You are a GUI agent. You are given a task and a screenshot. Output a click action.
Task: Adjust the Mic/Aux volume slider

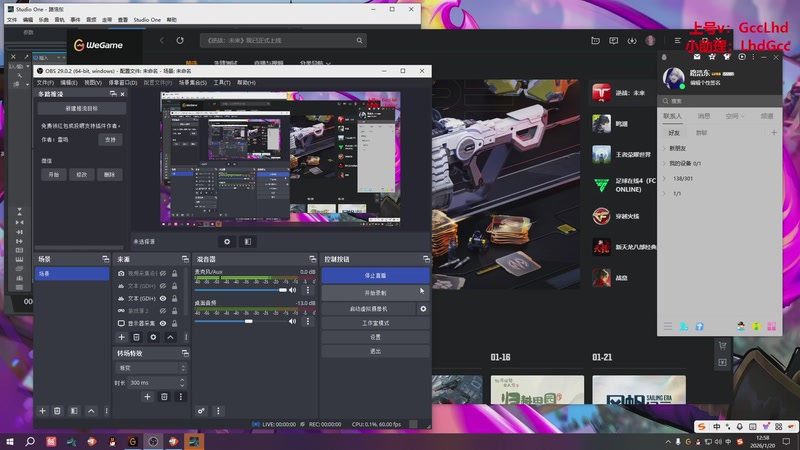tap(241, 290)
